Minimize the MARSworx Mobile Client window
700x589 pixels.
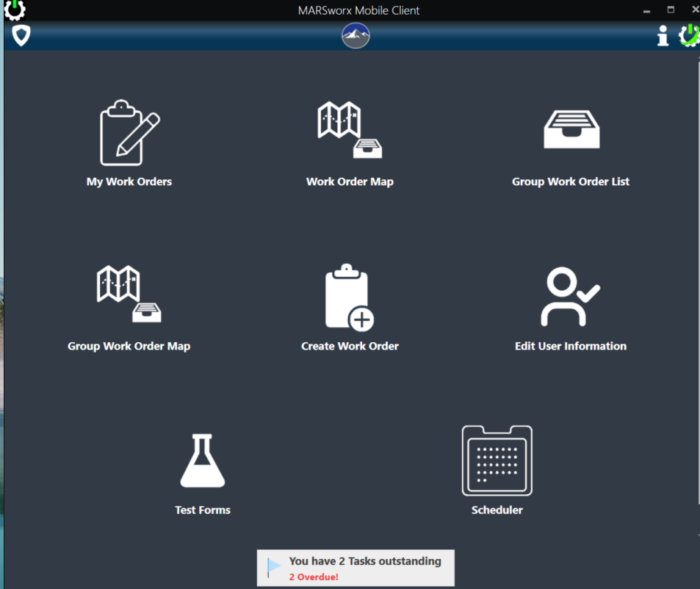646,10
